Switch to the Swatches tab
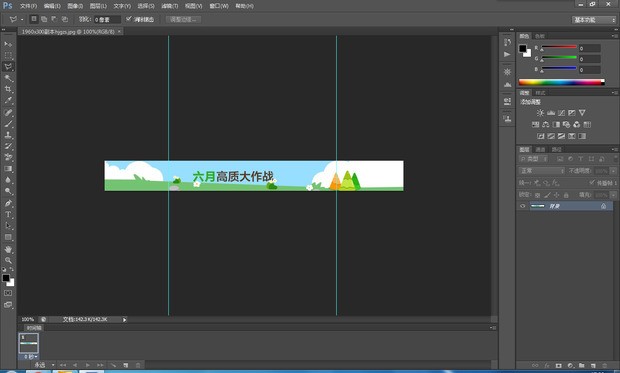 pos(540,36)
